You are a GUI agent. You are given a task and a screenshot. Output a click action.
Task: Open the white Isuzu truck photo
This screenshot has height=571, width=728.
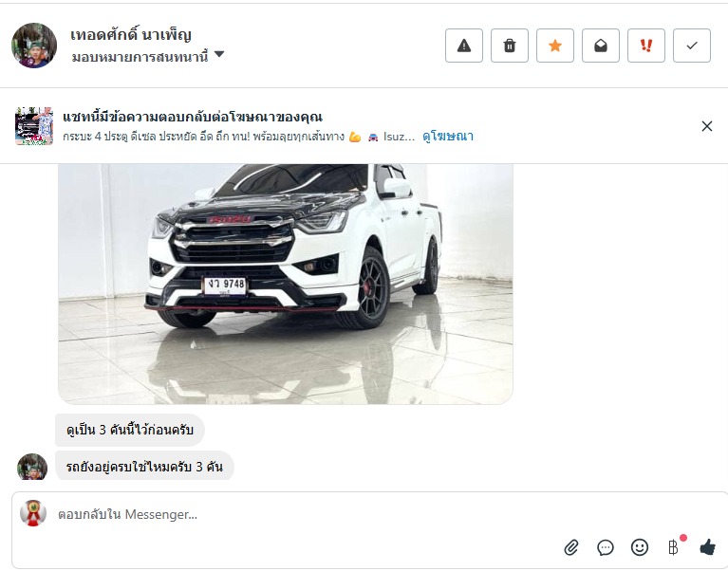pyautogui.click(x=286, y=284)
